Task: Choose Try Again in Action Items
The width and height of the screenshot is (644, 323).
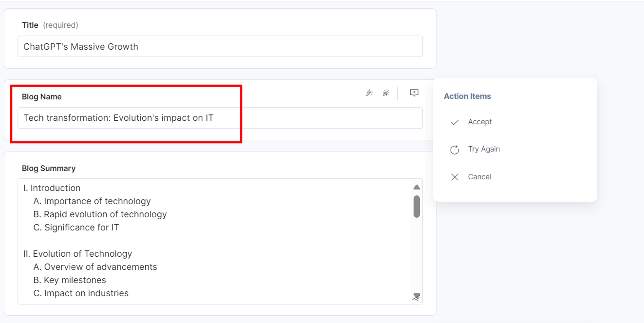Action: pyautogui.click(x=475, y=149)
